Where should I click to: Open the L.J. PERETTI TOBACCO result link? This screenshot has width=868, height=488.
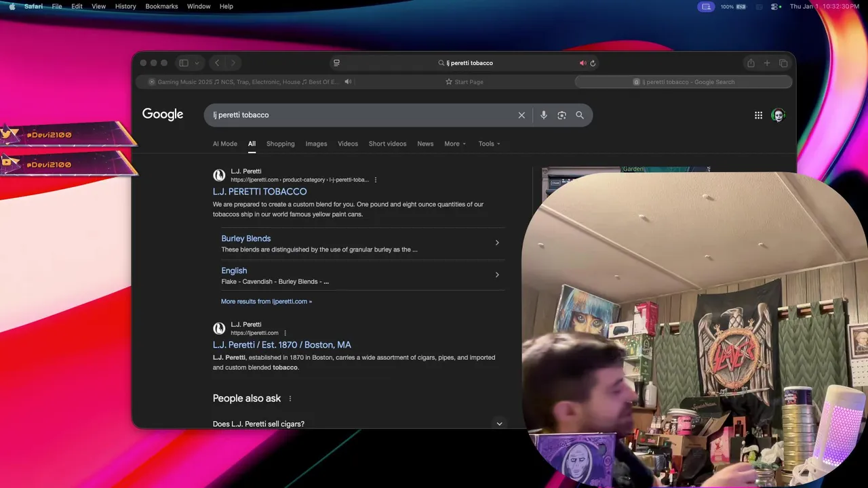tap(260, 192)
